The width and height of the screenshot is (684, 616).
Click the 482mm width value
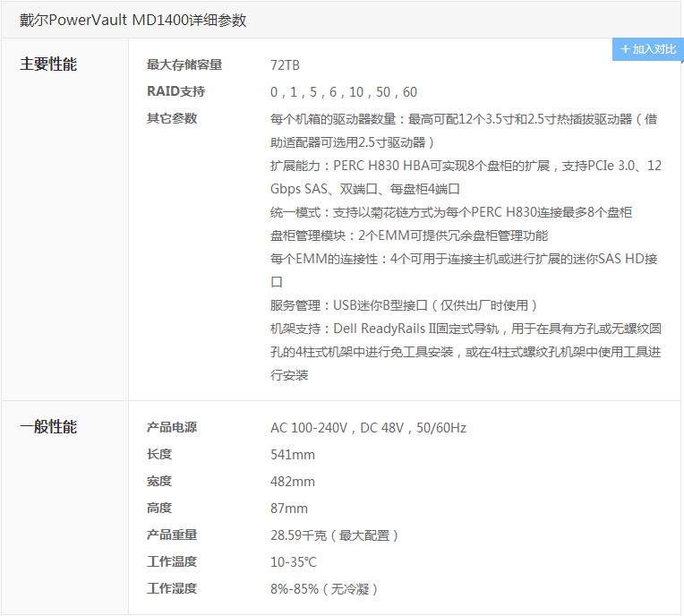293,482
